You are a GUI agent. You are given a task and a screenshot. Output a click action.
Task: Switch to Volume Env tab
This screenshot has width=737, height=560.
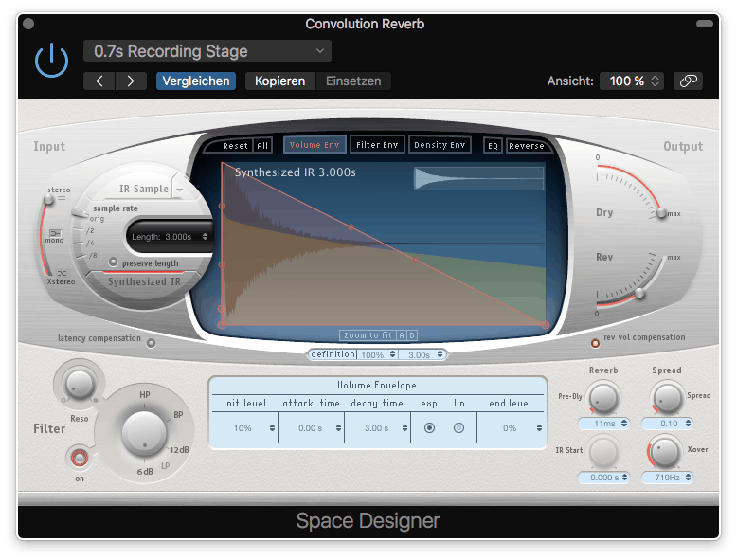(315, 145)
